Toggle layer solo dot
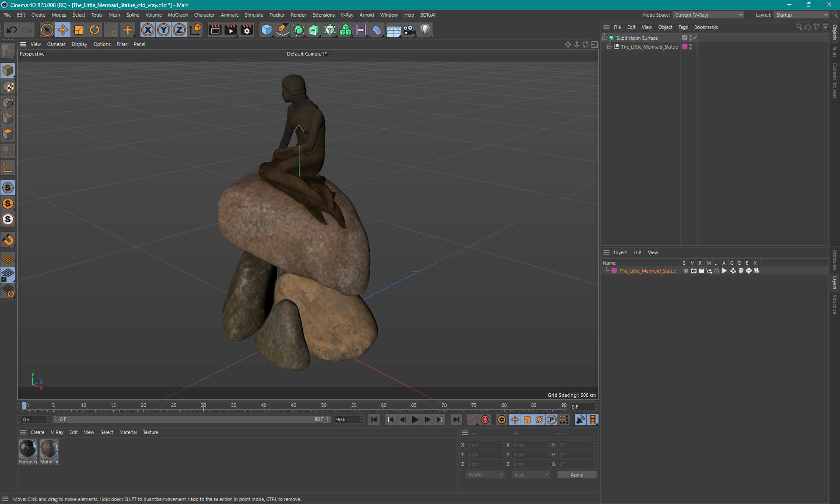Screen dimensions: 840x504 686,271
